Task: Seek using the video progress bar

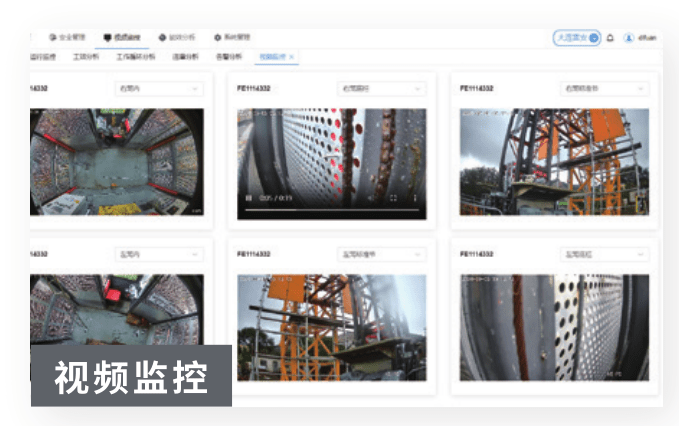Action: click(x=330, y=210)
